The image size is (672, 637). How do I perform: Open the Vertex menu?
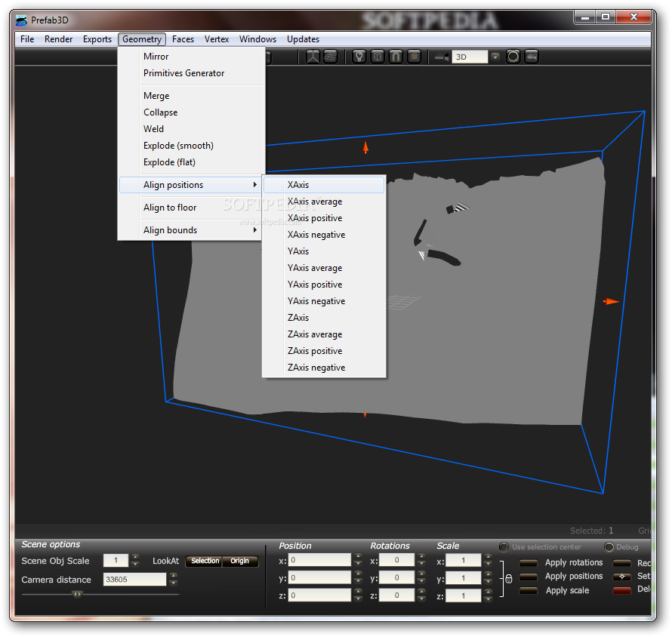pos(217,39)
